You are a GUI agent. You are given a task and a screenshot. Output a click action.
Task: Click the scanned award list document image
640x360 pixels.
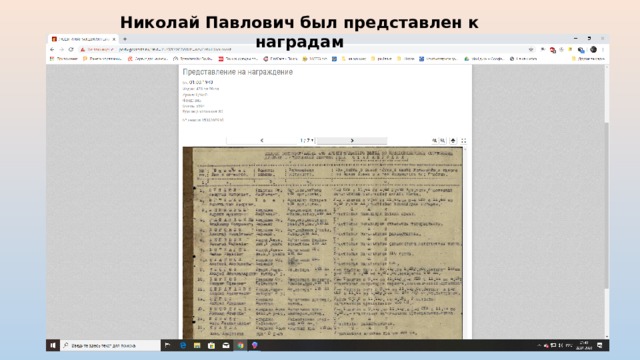[x=322, y=243]
